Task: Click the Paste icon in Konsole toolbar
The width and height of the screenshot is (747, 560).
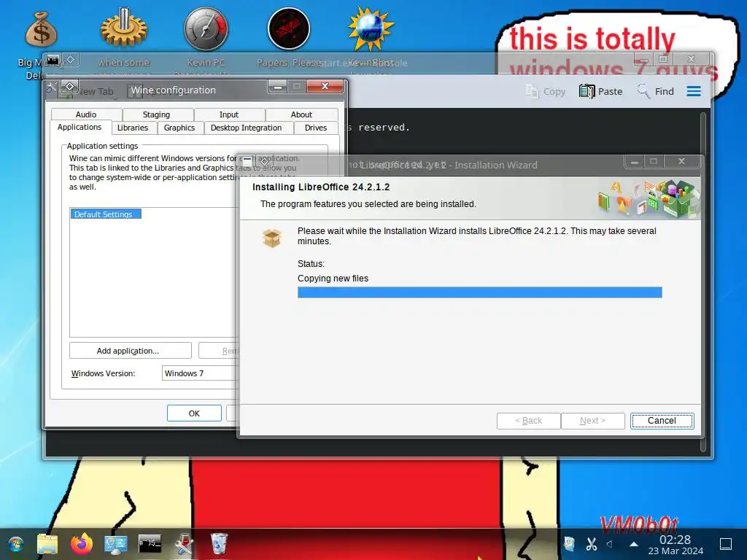Action: (587, 91)
